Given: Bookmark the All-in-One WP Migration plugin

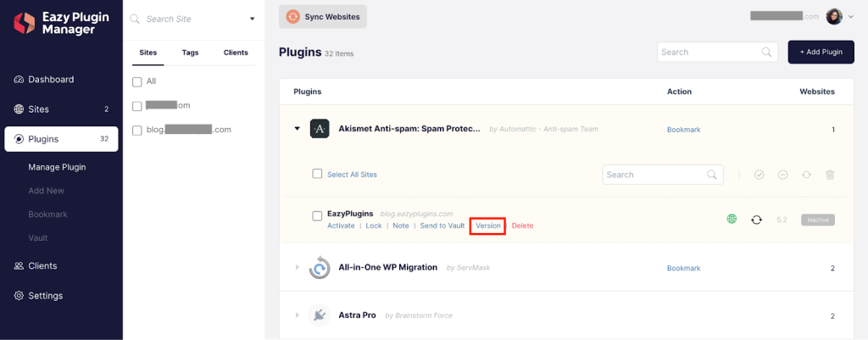Looking at the screenshot, I should (684, 268).
